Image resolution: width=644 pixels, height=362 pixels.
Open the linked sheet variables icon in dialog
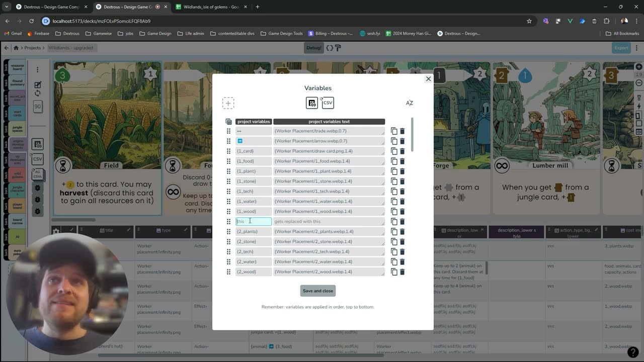click(312, 103)
